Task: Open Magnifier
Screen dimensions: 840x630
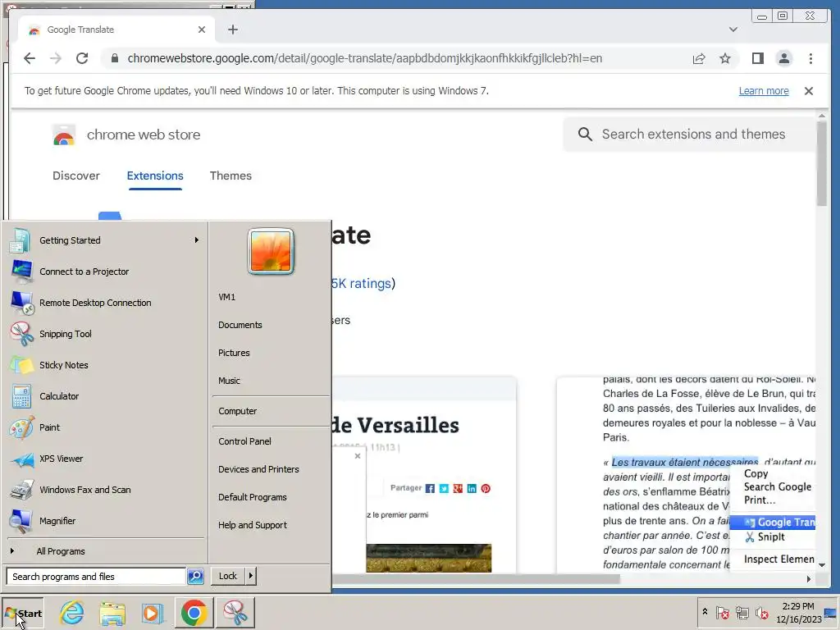Action: click(104, 521)
